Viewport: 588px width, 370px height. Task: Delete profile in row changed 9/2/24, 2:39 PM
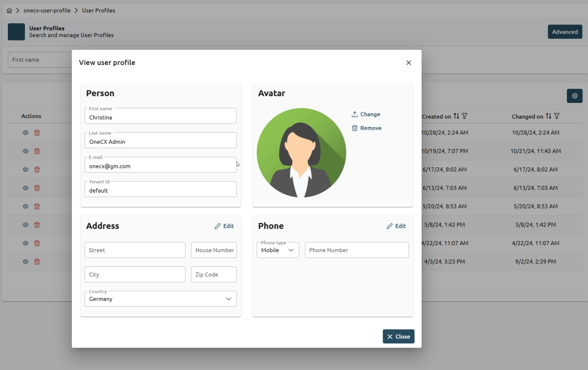tap(37, 262)
